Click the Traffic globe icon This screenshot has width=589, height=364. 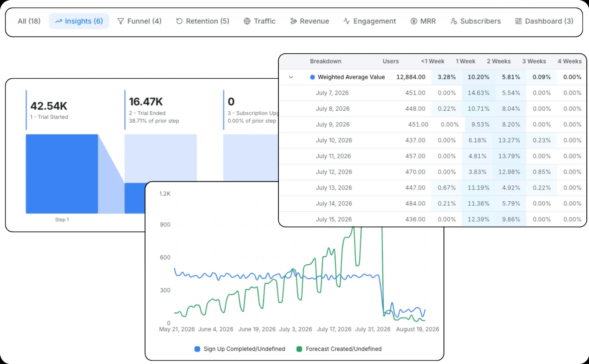click(x=247, y=21)
